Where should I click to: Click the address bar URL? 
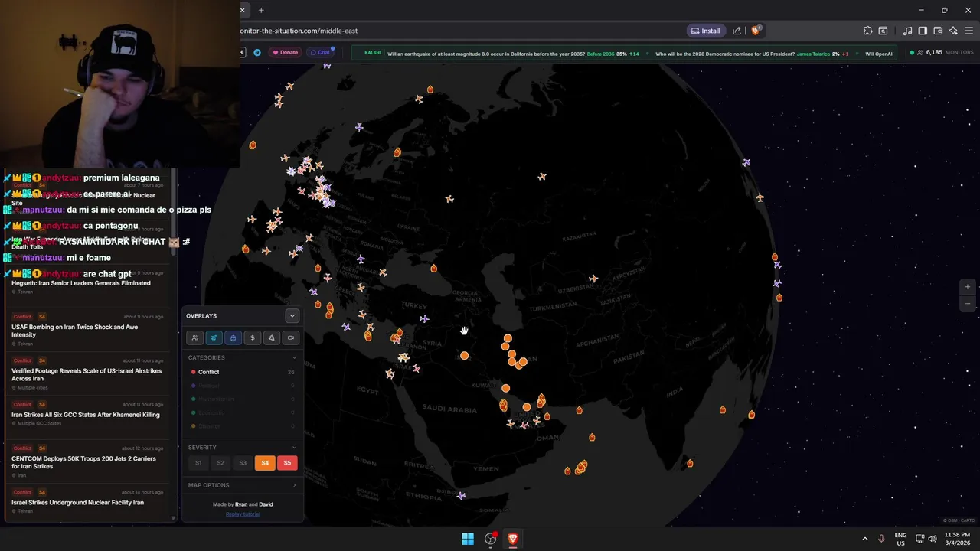(x=299, y=31)
